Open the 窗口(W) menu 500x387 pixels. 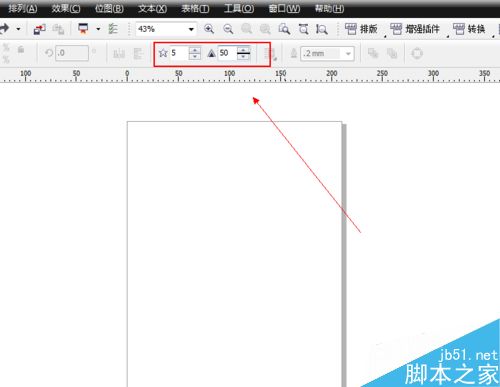284,8
